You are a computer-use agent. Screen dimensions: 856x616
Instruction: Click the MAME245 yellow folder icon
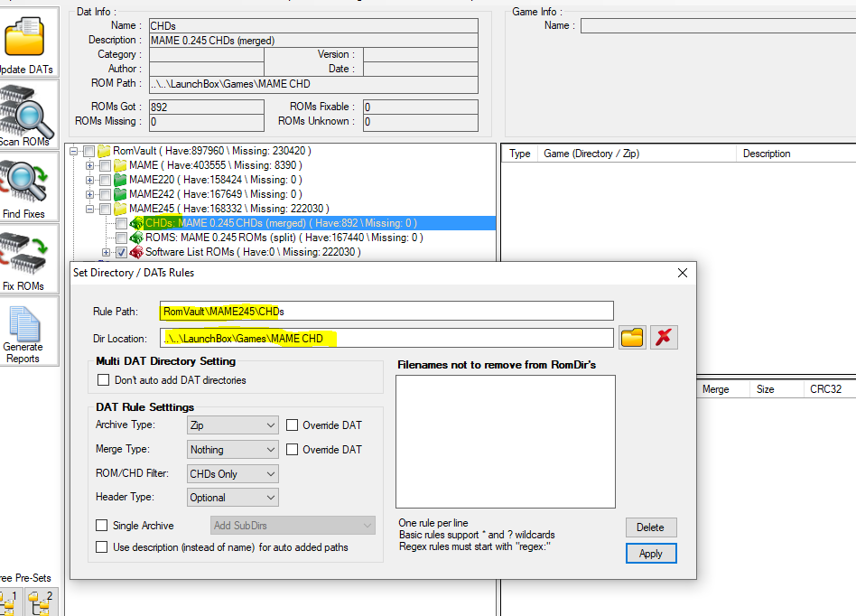120,209
